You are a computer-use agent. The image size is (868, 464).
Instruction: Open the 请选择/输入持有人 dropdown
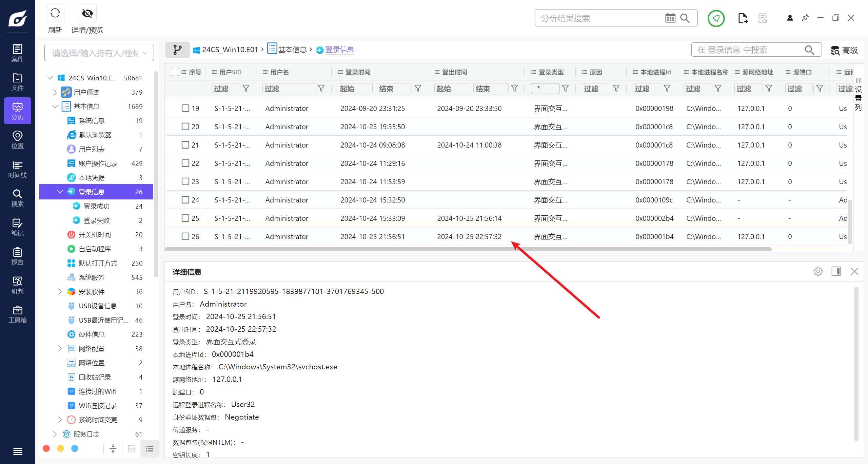point(99,53)
